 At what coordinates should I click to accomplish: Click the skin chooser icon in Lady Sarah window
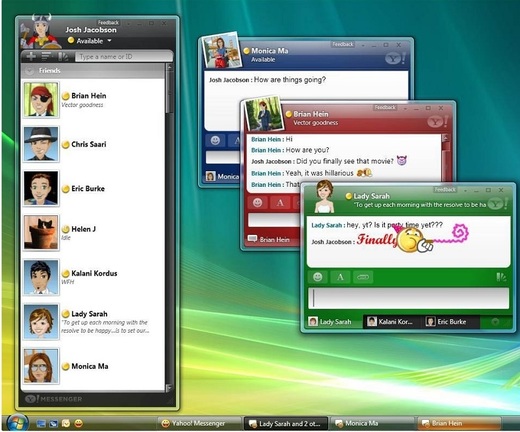501,277
